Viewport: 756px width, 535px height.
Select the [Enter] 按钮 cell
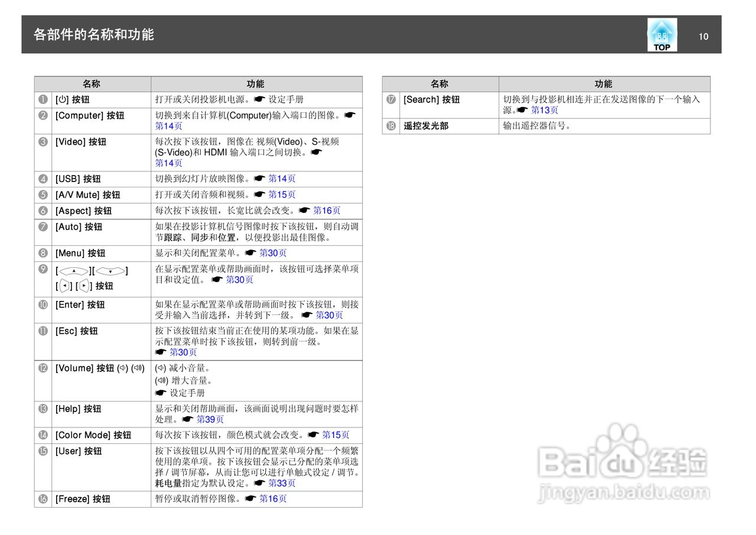pyautogui.click(x=101, y=310)
